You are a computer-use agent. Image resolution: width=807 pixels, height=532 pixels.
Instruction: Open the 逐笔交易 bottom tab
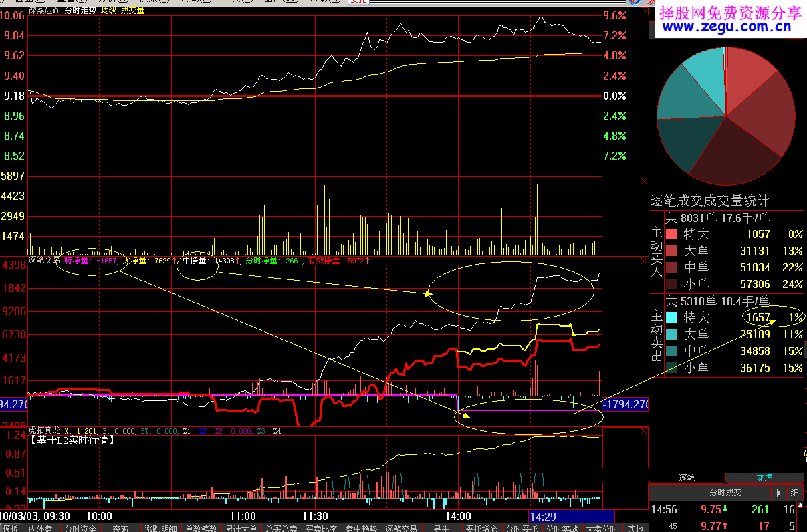tap(401, 528)
